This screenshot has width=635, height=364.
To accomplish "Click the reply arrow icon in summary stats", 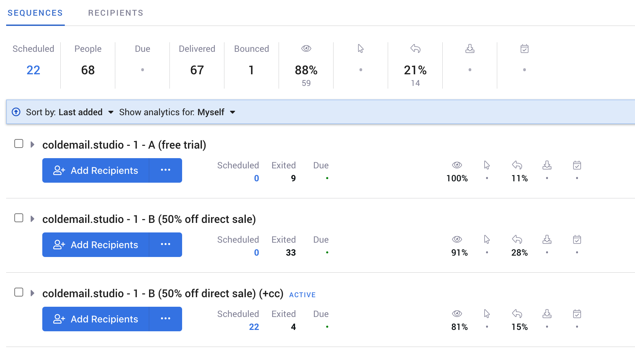I will 415,48.
